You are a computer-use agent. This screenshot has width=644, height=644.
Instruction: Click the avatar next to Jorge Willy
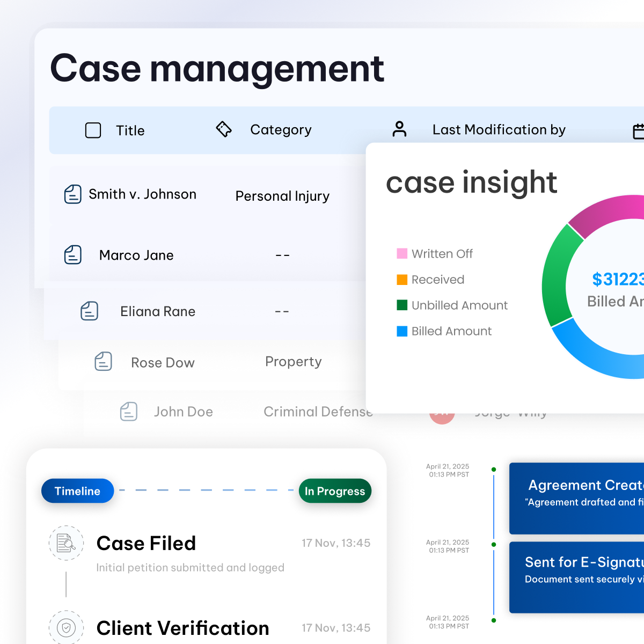tap(441, 413)
